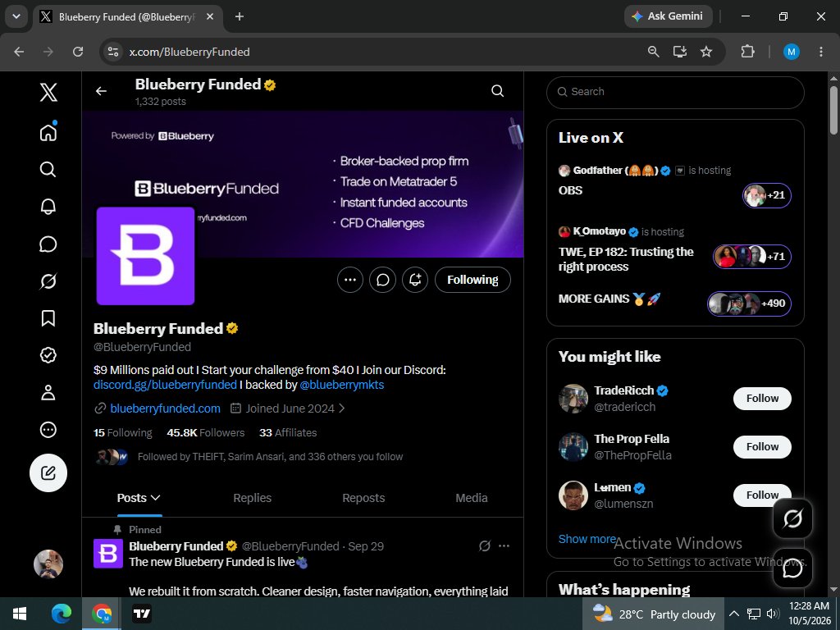This screenshot has height=630, width=840.
Task: Open More options in the sidebar
Action: [x=48, y=430]
